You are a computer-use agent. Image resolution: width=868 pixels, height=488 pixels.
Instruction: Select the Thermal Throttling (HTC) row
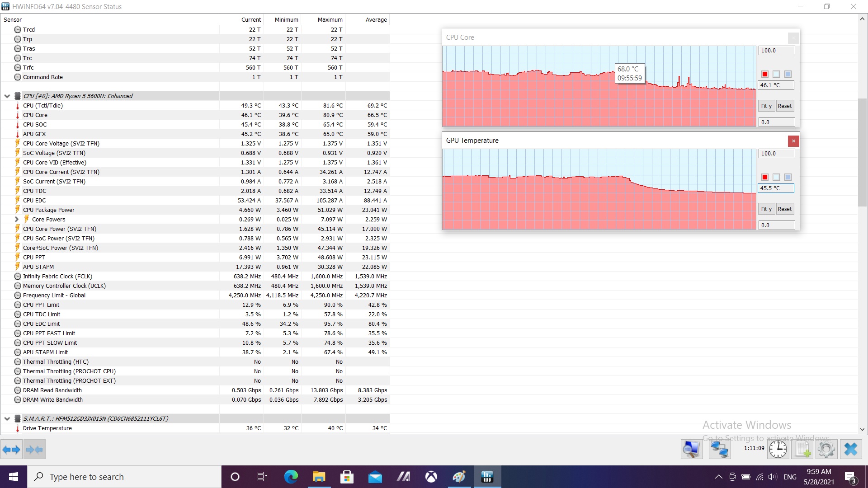195,362
